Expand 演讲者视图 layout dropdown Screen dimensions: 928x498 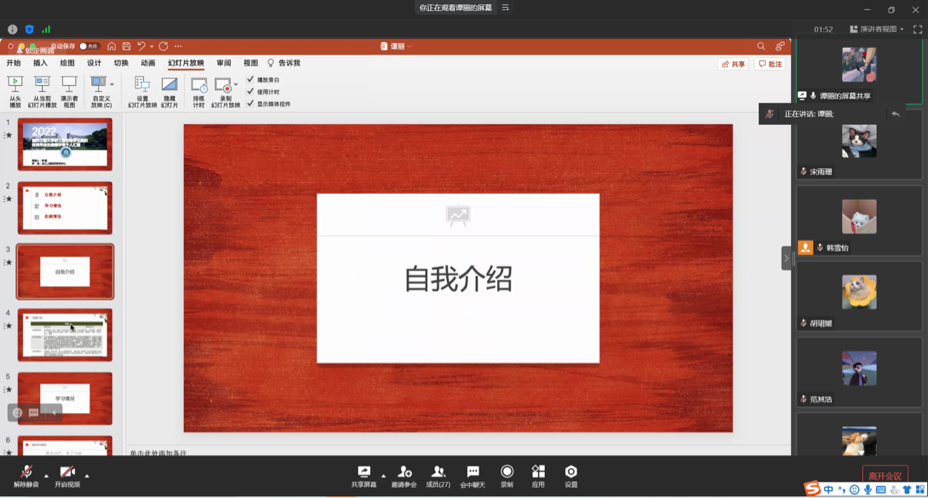click(x=876, y=29)
